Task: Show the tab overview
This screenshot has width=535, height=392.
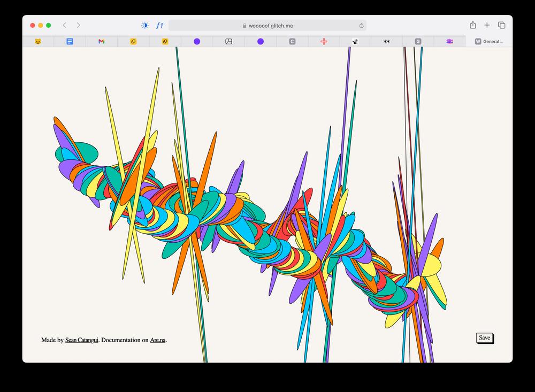Action: 502,25
